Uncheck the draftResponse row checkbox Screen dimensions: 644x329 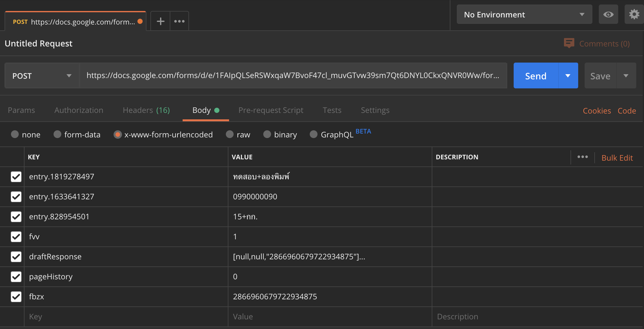[16, 257]
